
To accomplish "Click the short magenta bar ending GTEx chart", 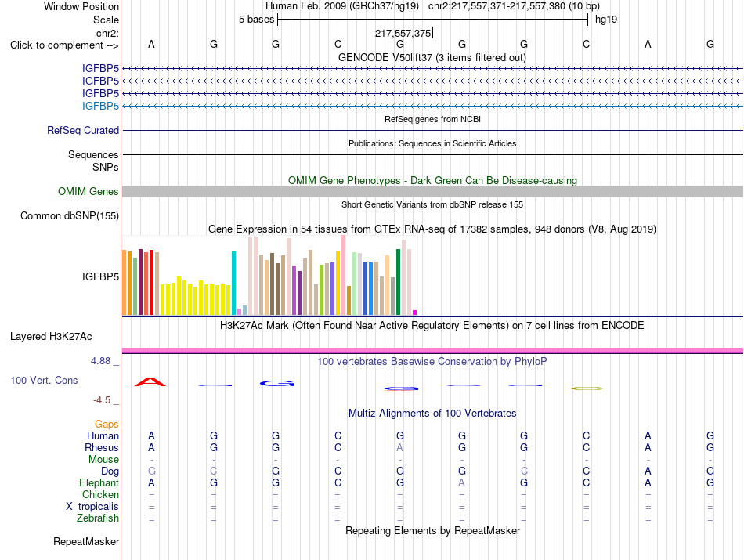I will (x=415, y=313).
